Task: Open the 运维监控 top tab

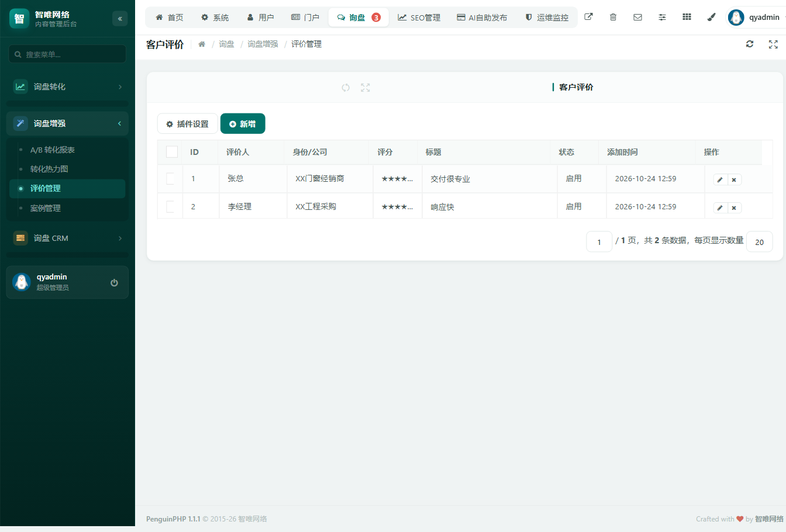Action: tap(547, 18)
